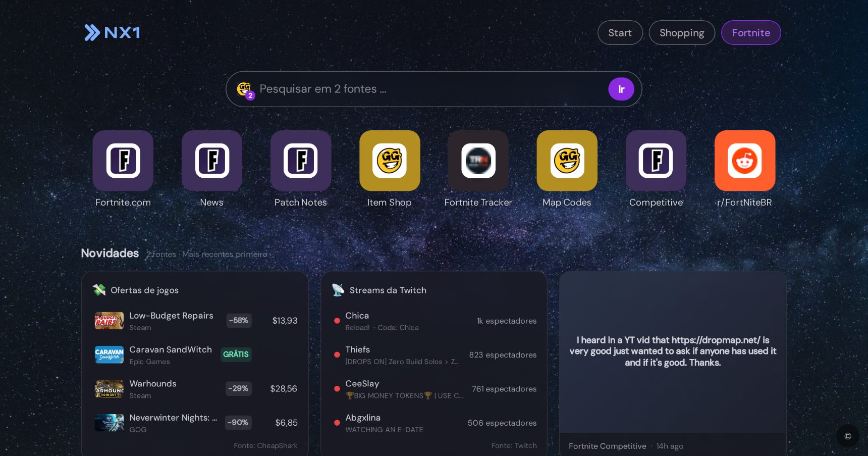
Task: Open the Fortnite.com shortcut icon
Action: tap(123, 161)
